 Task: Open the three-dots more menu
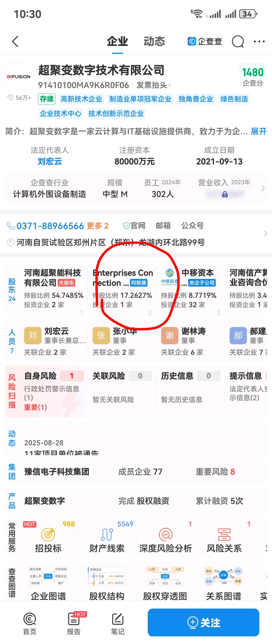(x=259, y=41)
